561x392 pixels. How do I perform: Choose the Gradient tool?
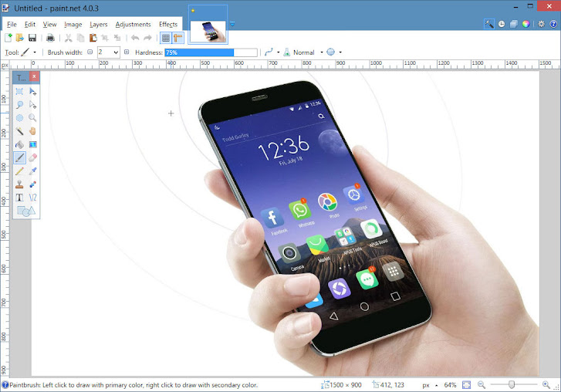(32, 144)
